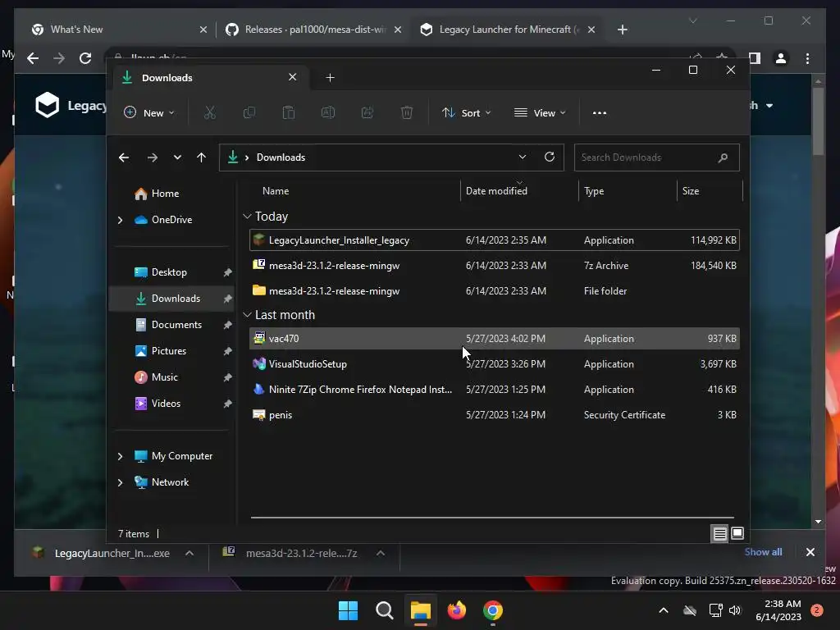Click the search magnifier in Search Downloads
The width and height of the screenshot is (840, 630).
click(723, 157)
